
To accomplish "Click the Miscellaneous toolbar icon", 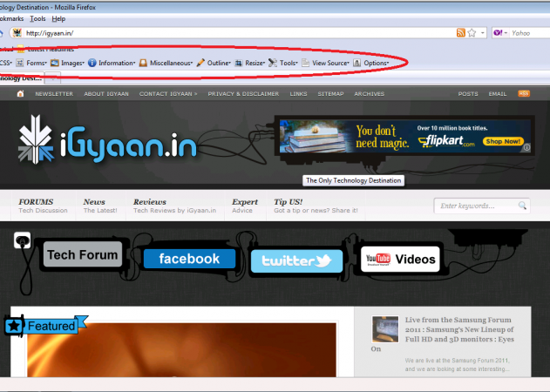I will pyautogui.click(x=143, y=63).
